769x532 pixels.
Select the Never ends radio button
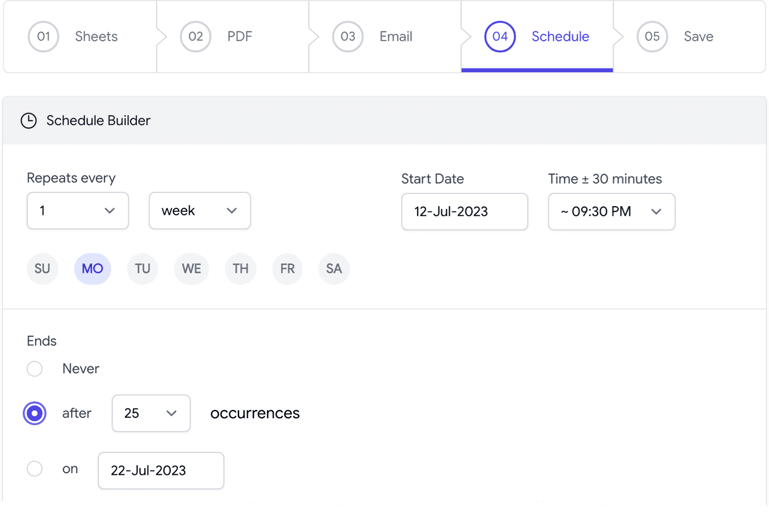click(x=35, y=369)
